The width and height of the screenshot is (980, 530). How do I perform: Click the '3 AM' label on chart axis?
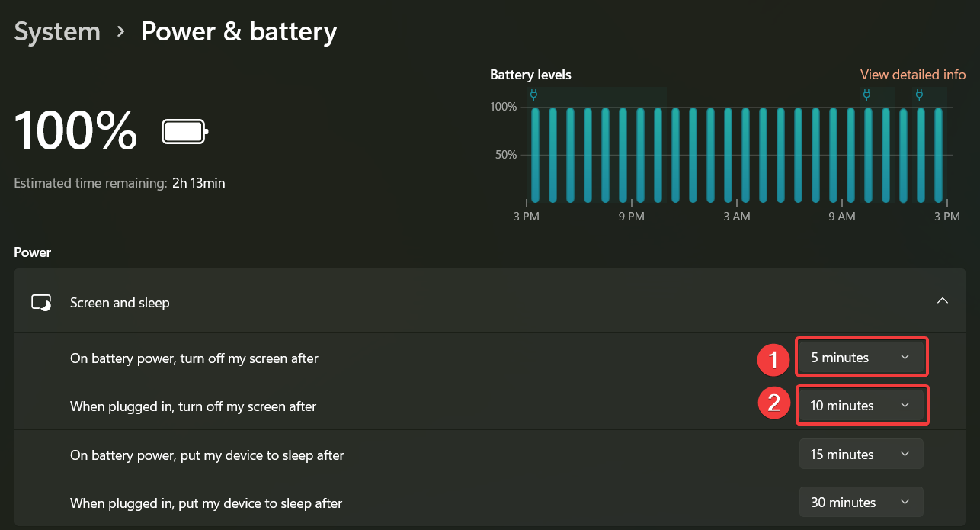tap(736, 217)
